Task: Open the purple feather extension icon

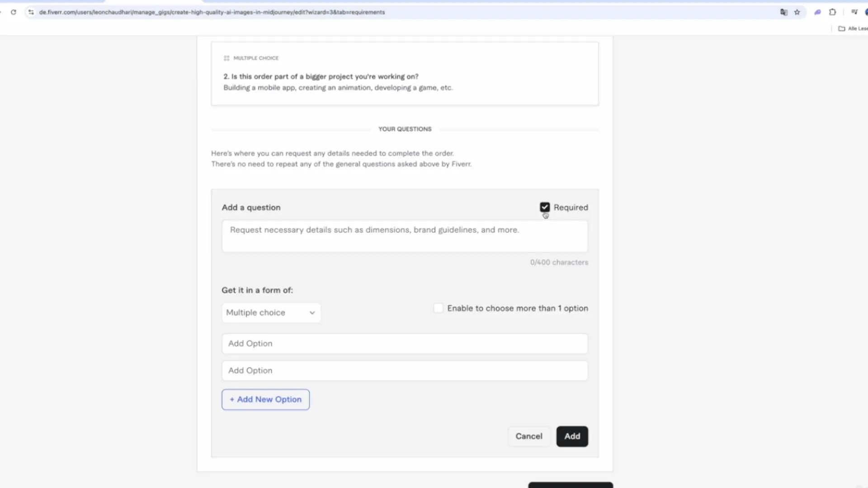Action: (x=817, y=12)
